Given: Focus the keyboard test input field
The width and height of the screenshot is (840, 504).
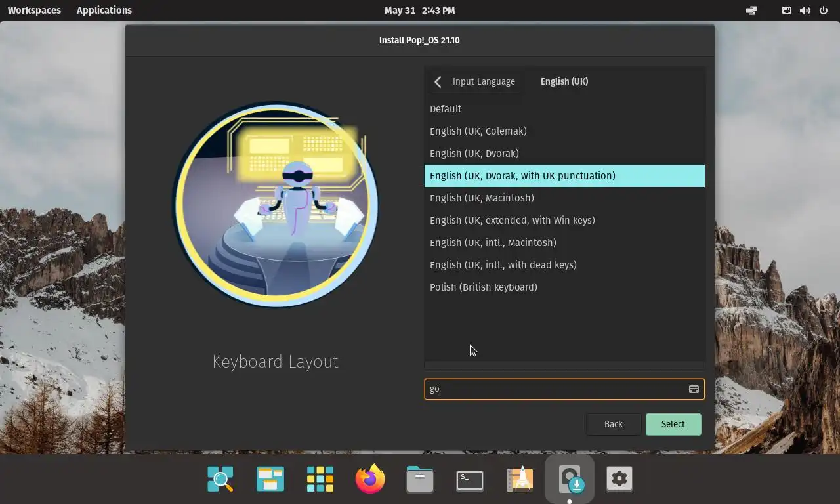Looking at the screenshot, I should (x=564, y=389).
